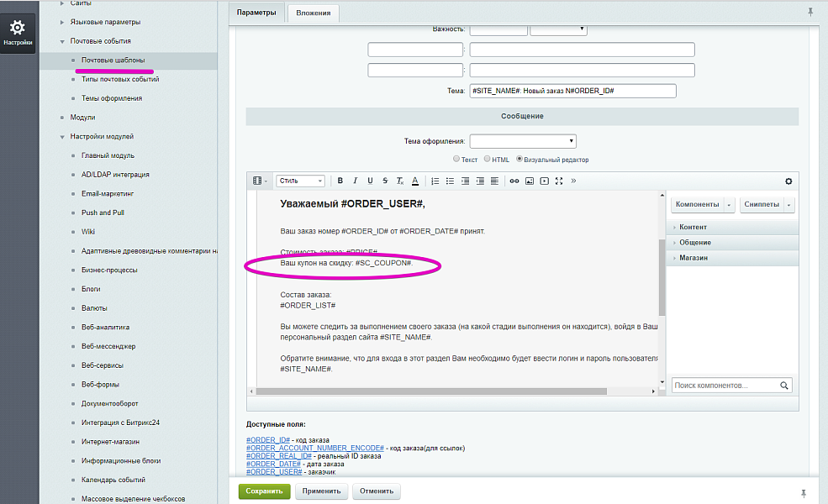The height and width of the screenshot is (504, 828).
Task: Insert an image in the message
Action: tap(529, 181)
